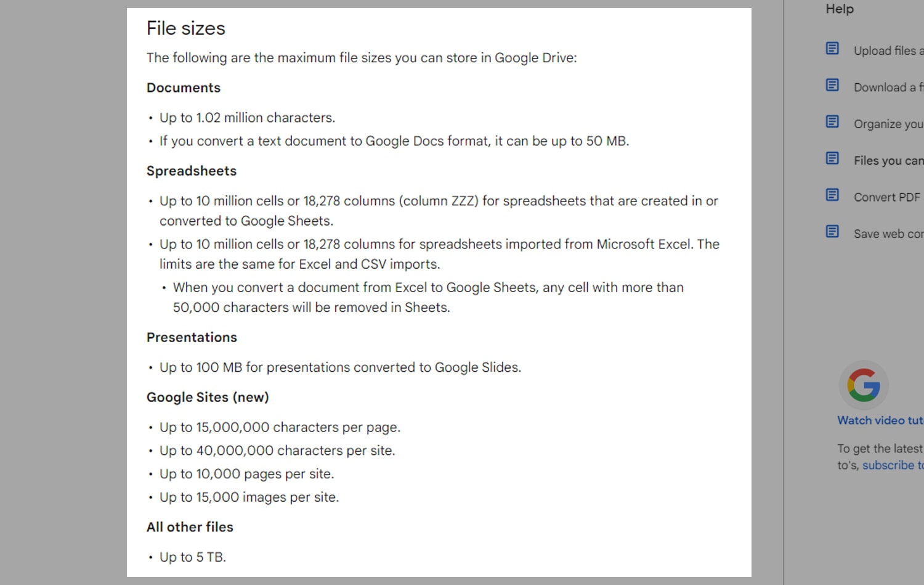Click the article icon beside Convert PDF

coord(833,195)
